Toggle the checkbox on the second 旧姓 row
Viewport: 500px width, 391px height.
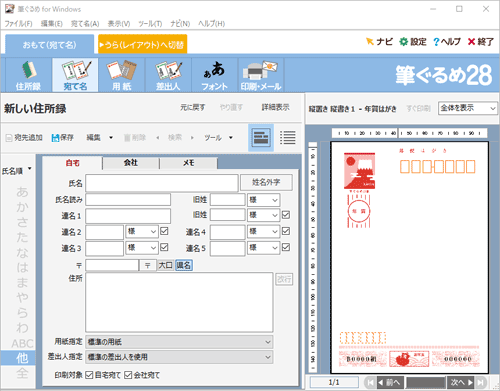tap(286, 215)
